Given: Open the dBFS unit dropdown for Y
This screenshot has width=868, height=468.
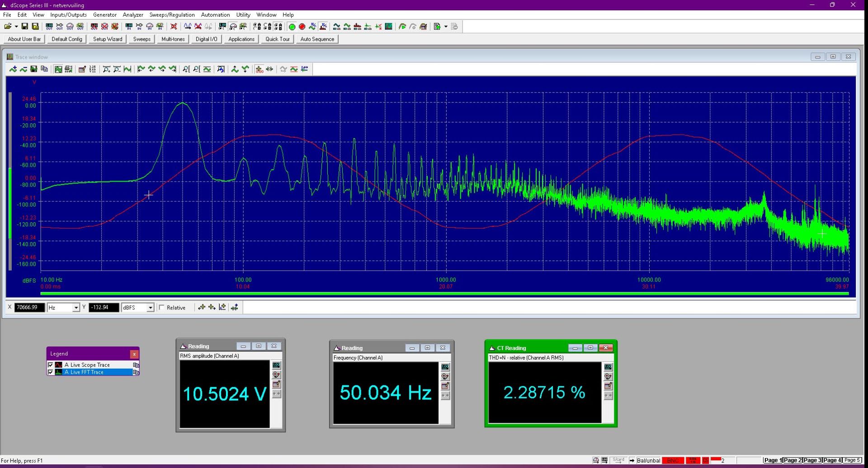Looking at the screenshot, I should [150, 308].
